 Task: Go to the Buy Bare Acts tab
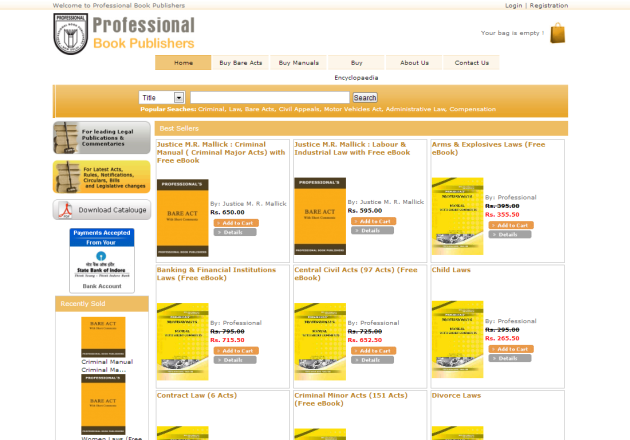[240, 63]
